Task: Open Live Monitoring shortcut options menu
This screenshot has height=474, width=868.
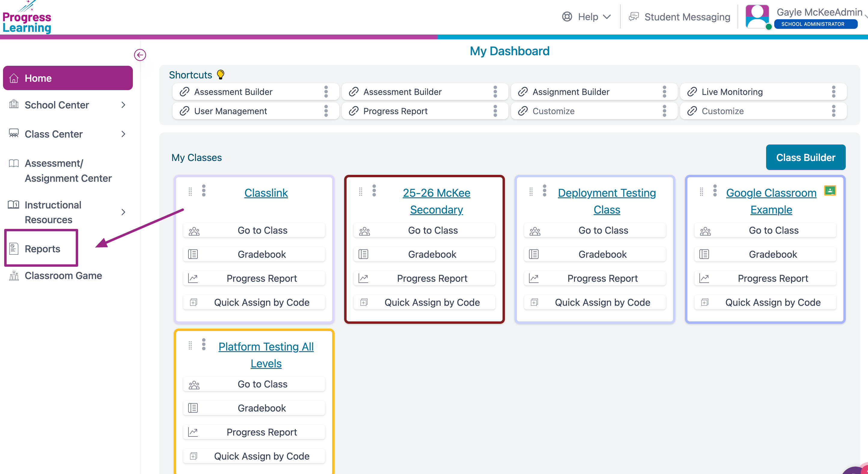Action: tap(833, 92)
